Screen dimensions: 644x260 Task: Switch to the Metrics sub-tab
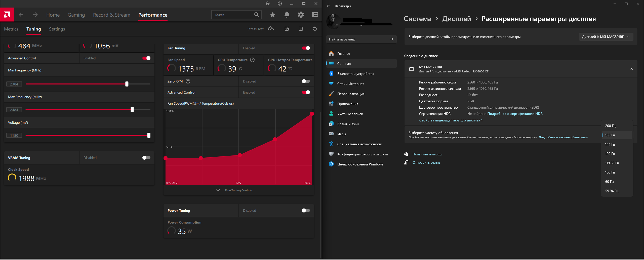pyautogui.click(x=11, y=29)
